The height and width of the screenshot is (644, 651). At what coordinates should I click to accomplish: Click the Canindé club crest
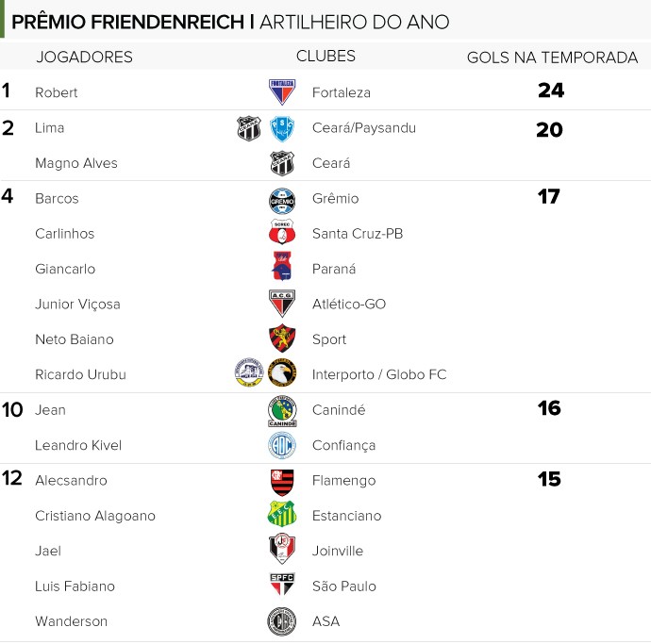coord(282,411)
